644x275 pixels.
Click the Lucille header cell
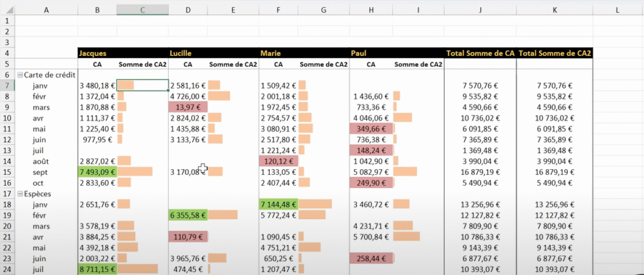tap(187, 53)
